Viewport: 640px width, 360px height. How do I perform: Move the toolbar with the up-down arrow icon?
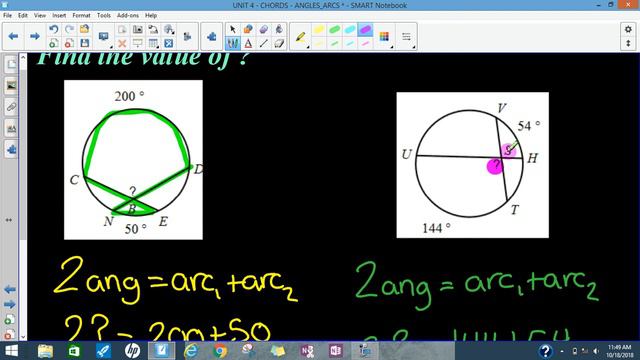tap(628, 43)
